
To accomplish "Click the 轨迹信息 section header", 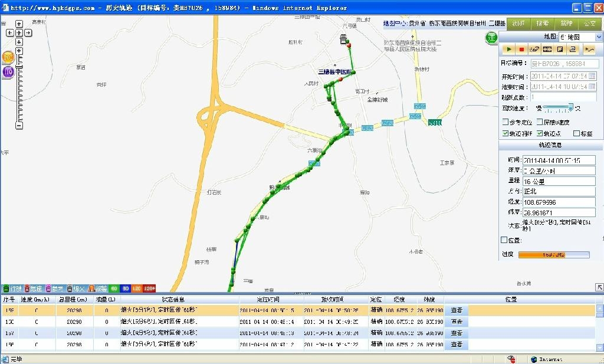I will pos(550,145).
